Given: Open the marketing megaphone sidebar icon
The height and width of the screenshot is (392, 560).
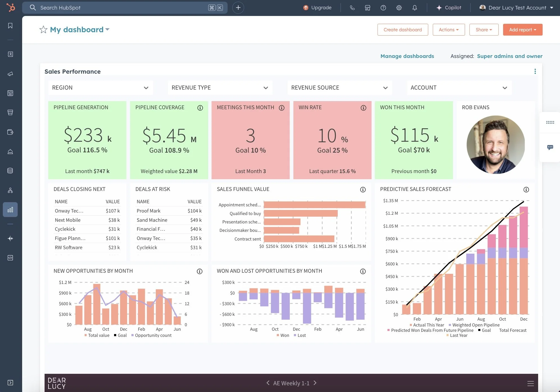Looking at the screenshot, I should 10,74.
